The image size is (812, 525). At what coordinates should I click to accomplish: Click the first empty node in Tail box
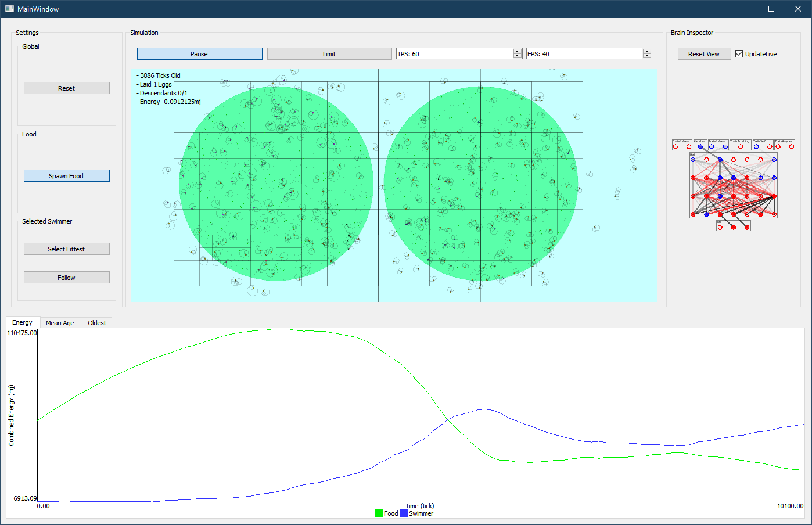720,227
